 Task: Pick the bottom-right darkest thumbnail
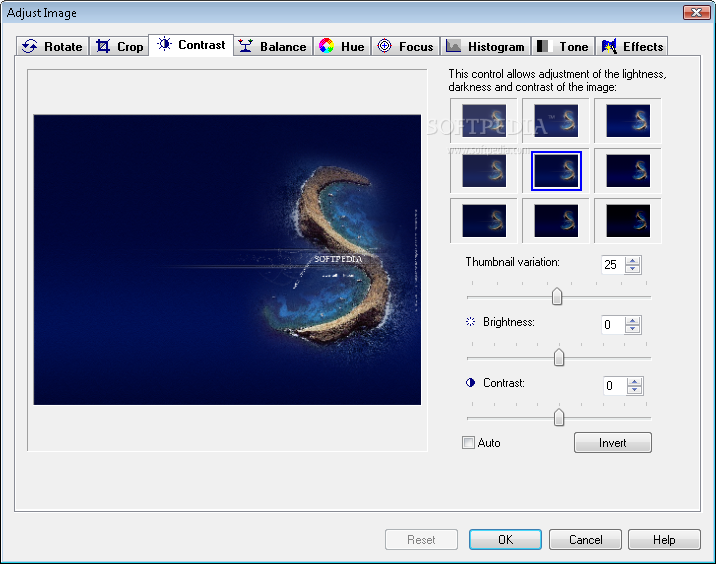tap(628, 221)
